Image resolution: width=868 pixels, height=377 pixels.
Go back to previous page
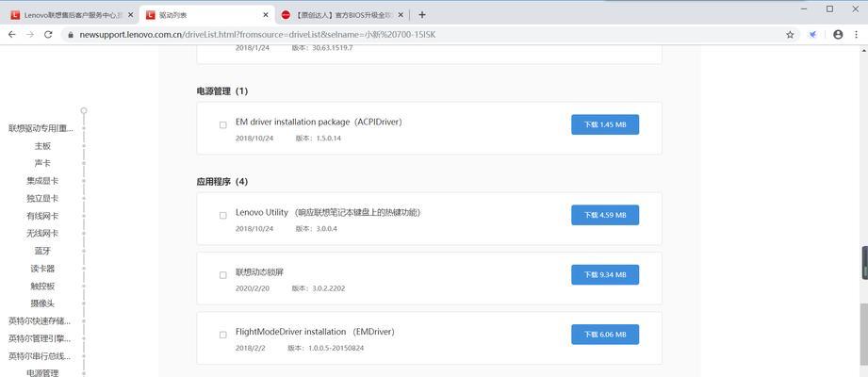click(11, 34)
